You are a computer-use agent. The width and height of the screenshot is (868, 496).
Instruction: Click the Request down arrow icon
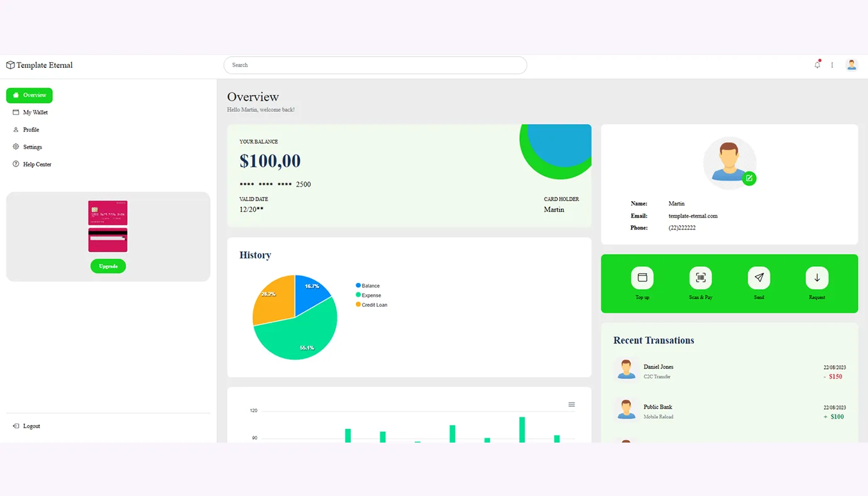click(x=817, y=278)
